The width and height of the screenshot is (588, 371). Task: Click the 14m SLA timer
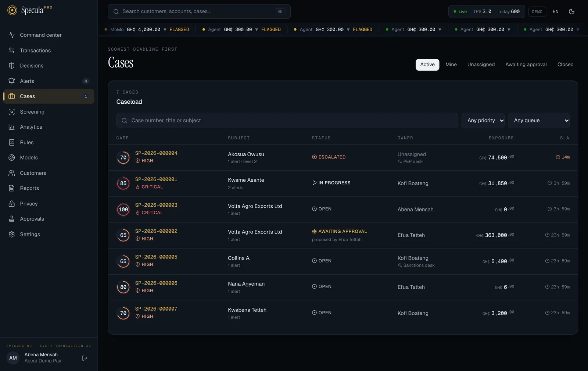click(x=563, y=157)
